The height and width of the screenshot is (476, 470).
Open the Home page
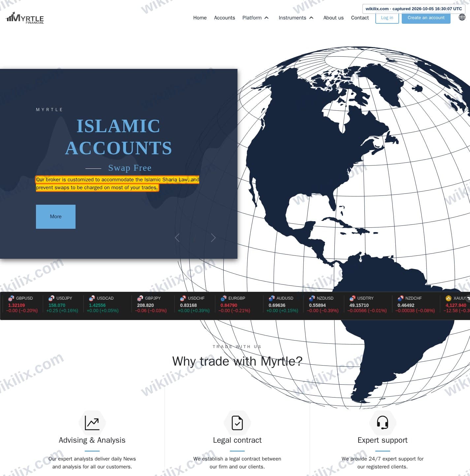(x=200, y=18)
